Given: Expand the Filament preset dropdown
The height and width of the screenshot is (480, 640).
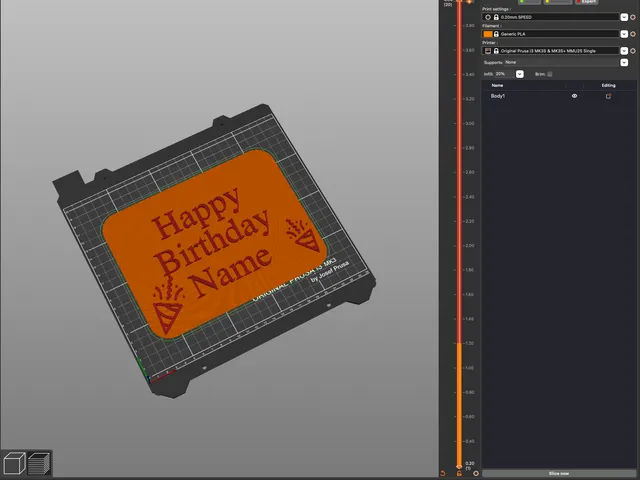Looking at the screenshot, I should tap(624, 34).
